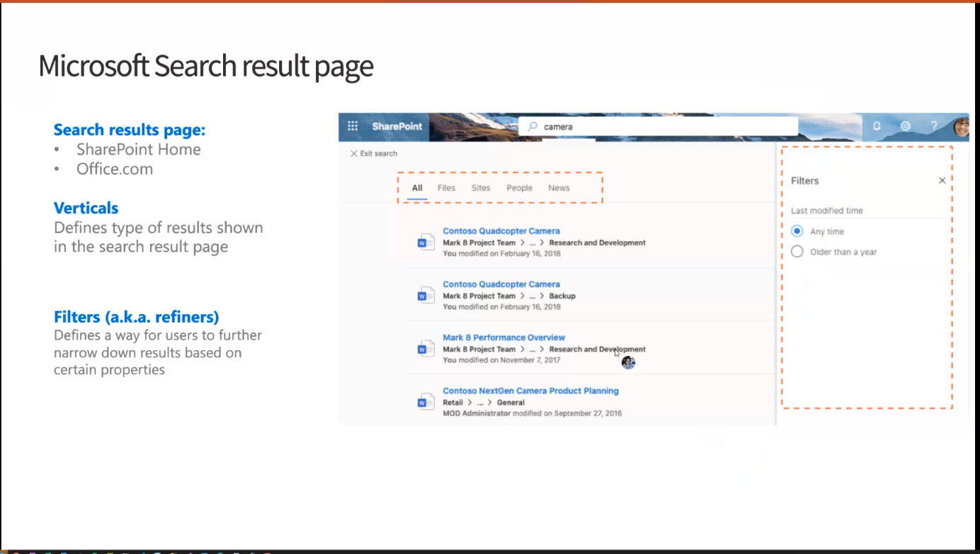This screenshot has width=980, height=554.
Task: Open the Contoso Quadcopter Camera document link
Action: [x=501, y=231]
